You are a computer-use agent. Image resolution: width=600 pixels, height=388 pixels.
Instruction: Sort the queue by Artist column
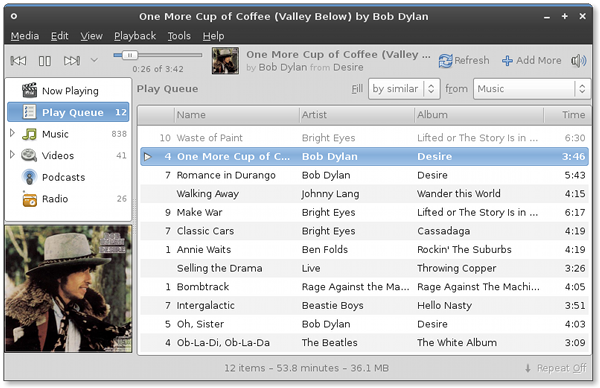[356, 115]
